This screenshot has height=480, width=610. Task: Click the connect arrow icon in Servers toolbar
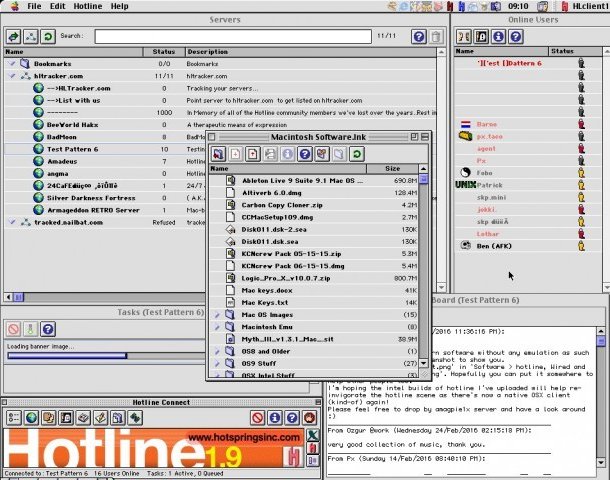[x=14, y=37]
